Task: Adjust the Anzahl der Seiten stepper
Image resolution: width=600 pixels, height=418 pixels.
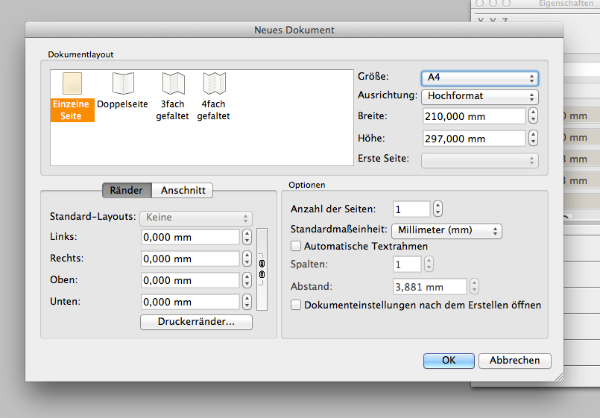Action: 437,209
